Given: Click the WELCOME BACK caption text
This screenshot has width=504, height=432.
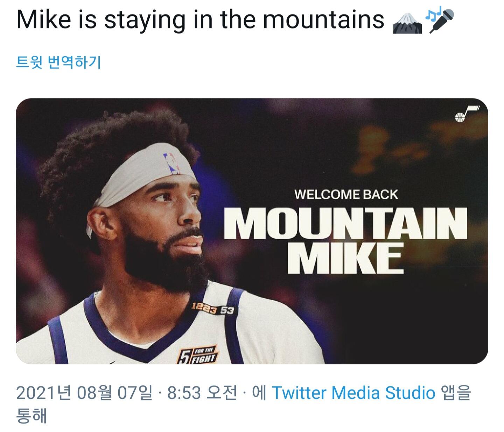Looking at the screenshot, I should coord(346,194).
